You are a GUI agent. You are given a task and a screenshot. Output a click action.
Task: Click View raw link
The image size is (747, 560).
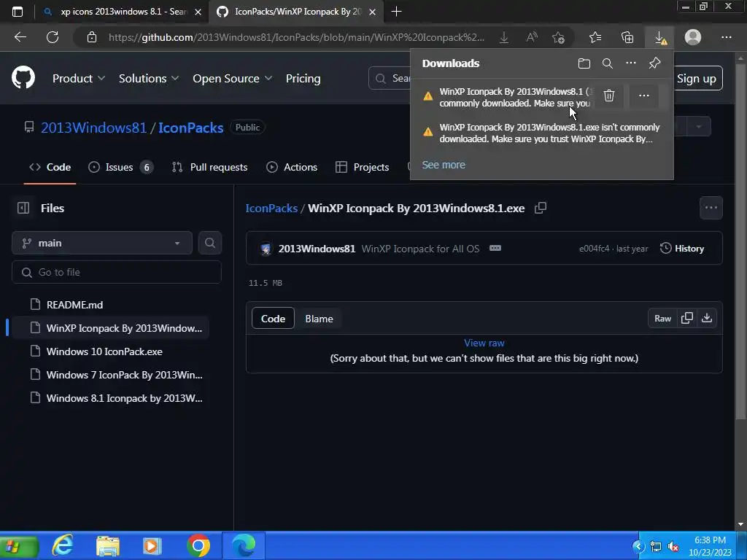(x=484, y=343)
